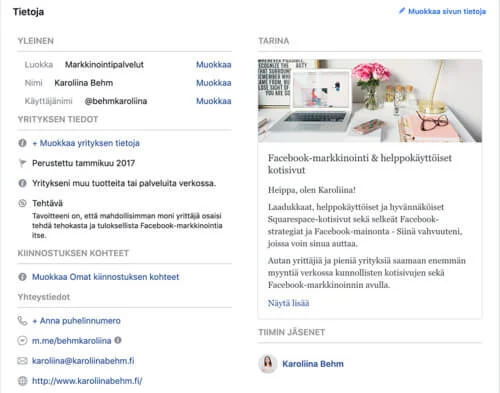
Task: Click the phone icon next to Anna puhelinnumero
Action: 22,321
